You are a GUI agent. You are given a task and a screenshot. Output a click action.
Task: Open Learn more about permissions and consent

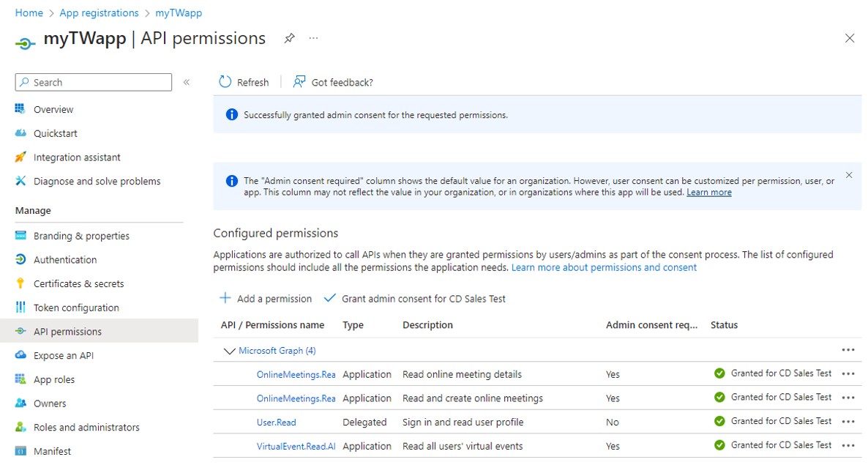(604, 267)
